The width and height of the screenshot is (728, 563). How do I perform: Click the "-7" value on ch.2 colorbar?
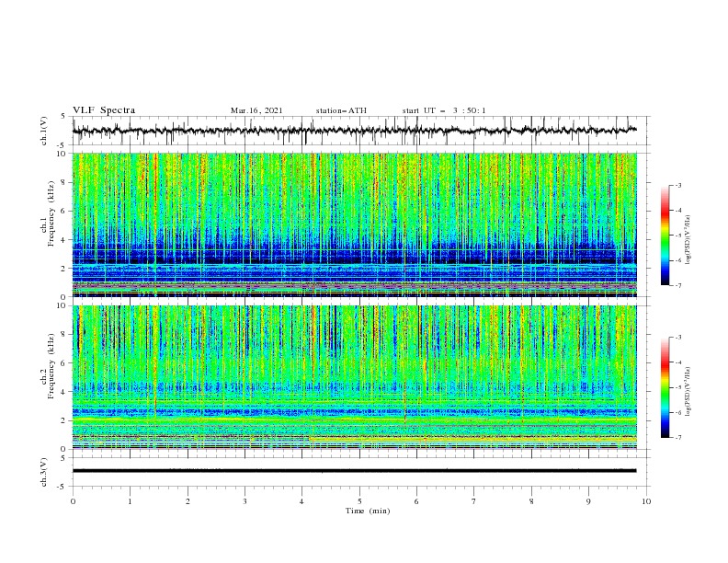coord(678,437)
